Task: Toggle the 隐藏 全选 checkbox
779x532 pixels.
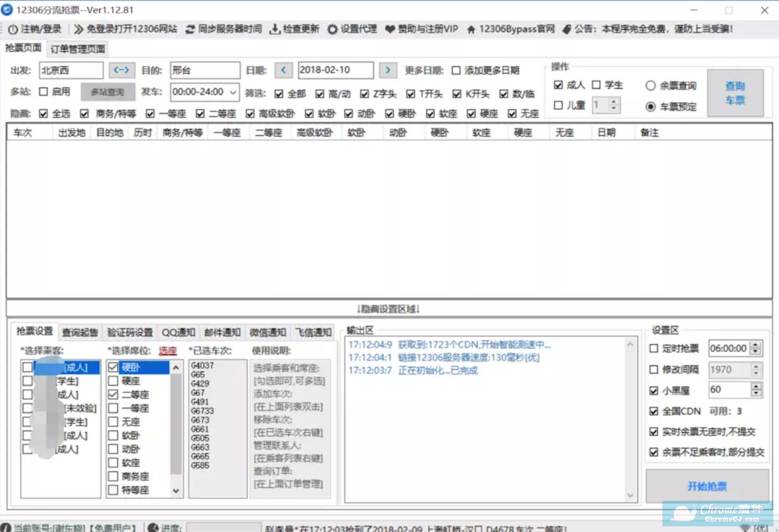Action: (43, 113)
